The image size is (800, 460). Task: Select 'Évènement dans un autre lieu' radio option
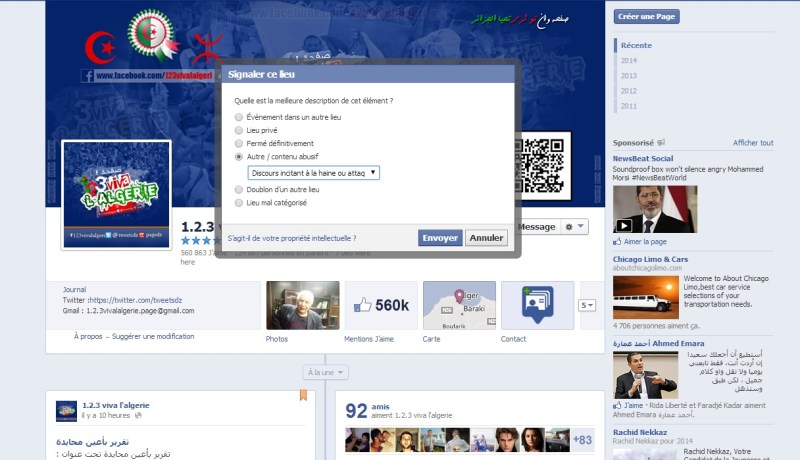(238, 117)
